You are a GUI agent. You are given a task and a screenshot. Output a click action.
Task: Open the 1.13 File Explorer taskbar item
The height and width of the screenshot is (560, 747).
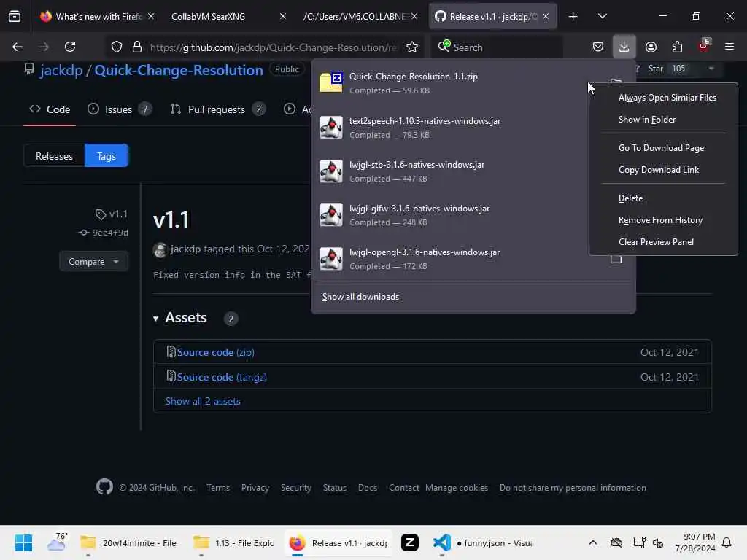[233, 542]
